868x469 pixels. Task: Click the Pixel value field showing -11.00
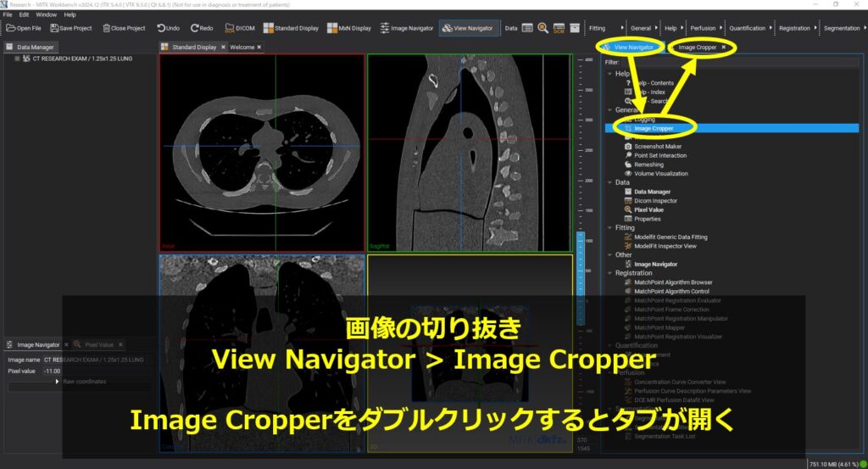coord(95,371)
